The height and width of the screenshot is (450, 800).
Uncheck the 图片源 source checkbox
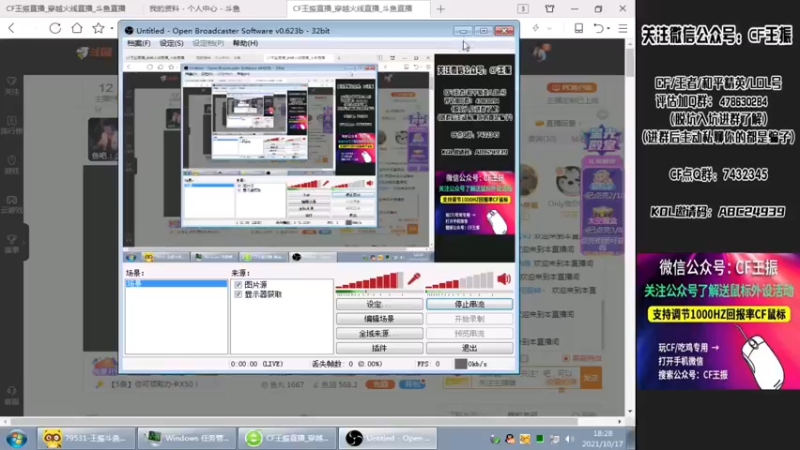238,285
